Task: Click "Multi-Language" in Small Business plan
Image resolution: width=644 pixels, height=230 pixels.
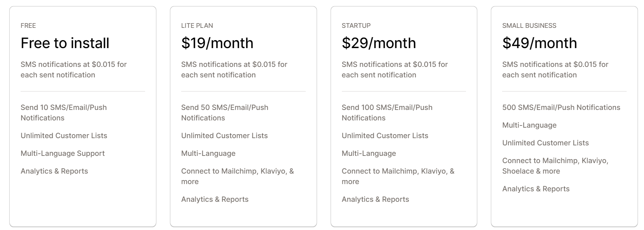Action: tap(529, 125)
